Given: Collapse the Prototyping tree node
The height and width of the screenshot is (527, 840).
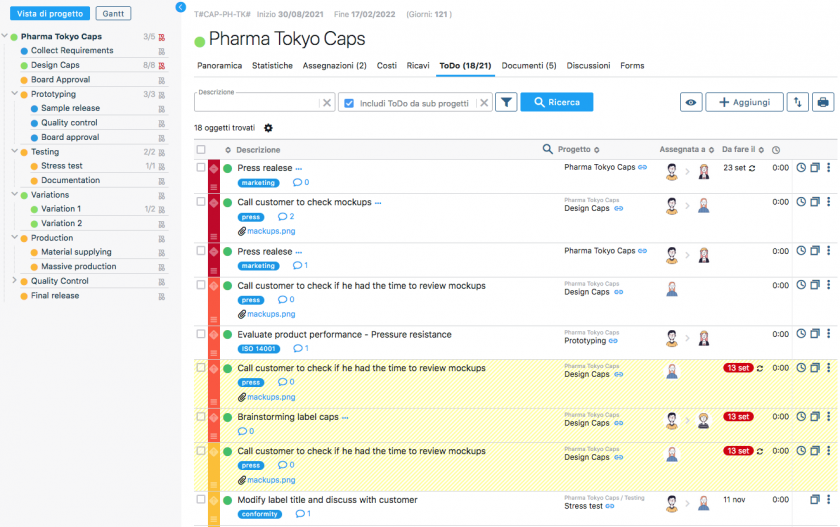Looking at the screenshot, I should (14, 94).
